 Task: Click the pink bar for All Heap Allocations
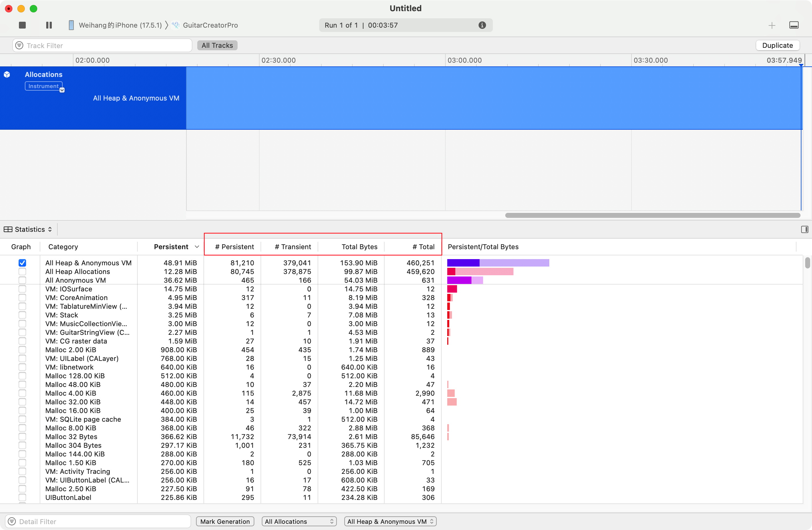[x=480, y=272]
